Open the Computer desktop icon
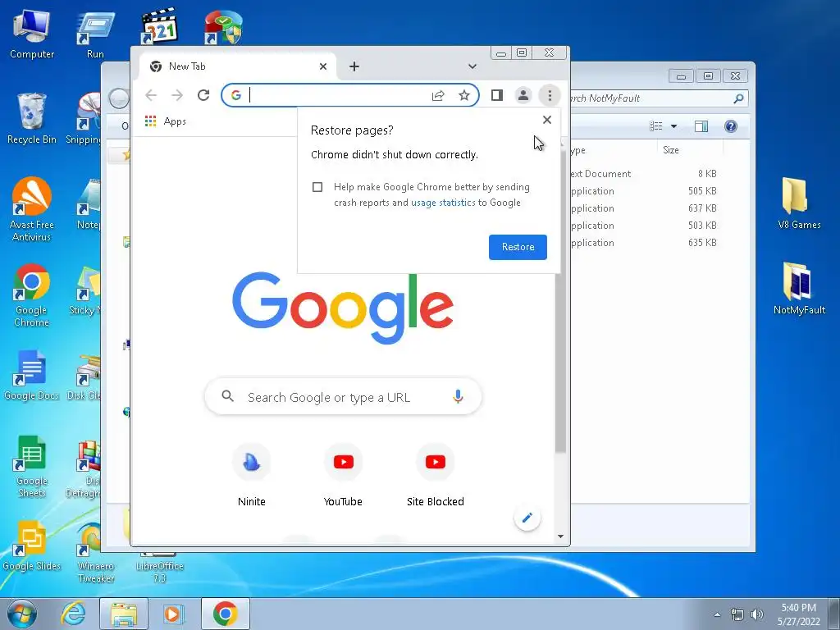The height and width of the screenshot is (630, 840). [x=32, y=34]
